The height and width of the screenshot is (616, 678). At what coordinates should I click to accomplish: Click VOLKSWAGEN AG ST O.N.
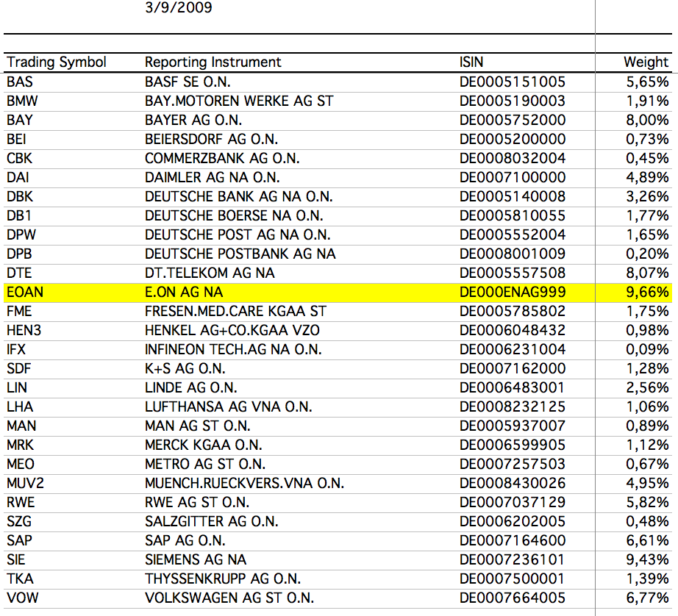[229, 598]
